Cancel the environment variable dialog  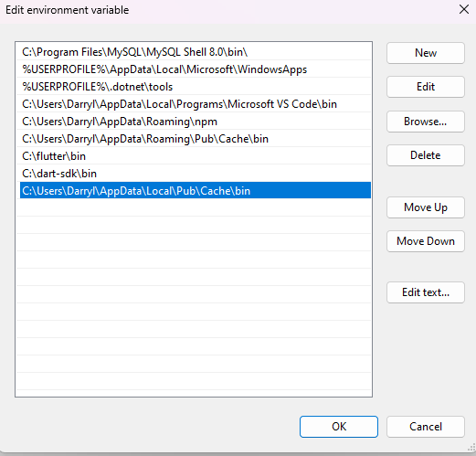(x=426, y=427)
